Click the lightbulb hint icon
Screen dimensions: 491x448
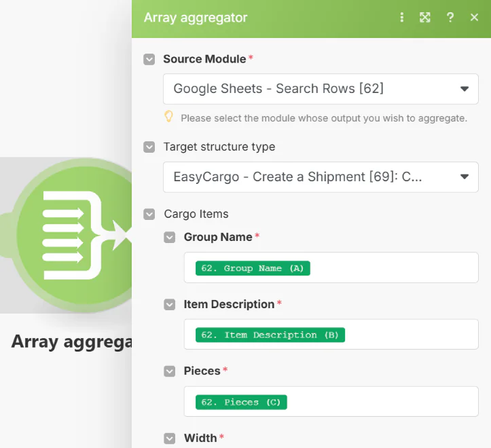pos(169,117)
